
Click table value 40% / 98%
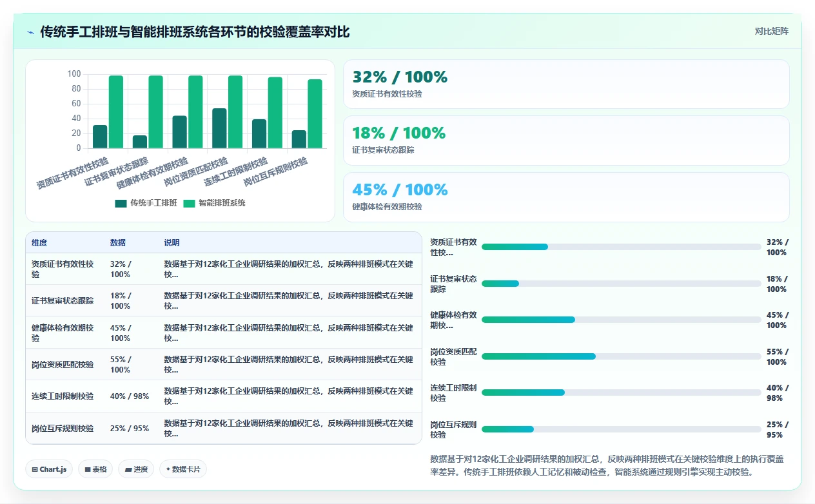(x=130, y=396)
